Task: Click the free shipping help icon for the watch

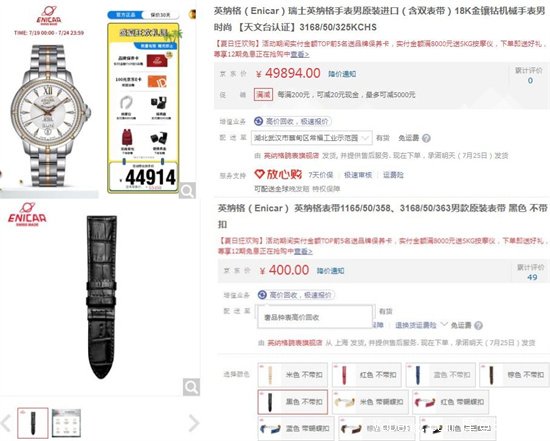Action: [x=426, y=138]
